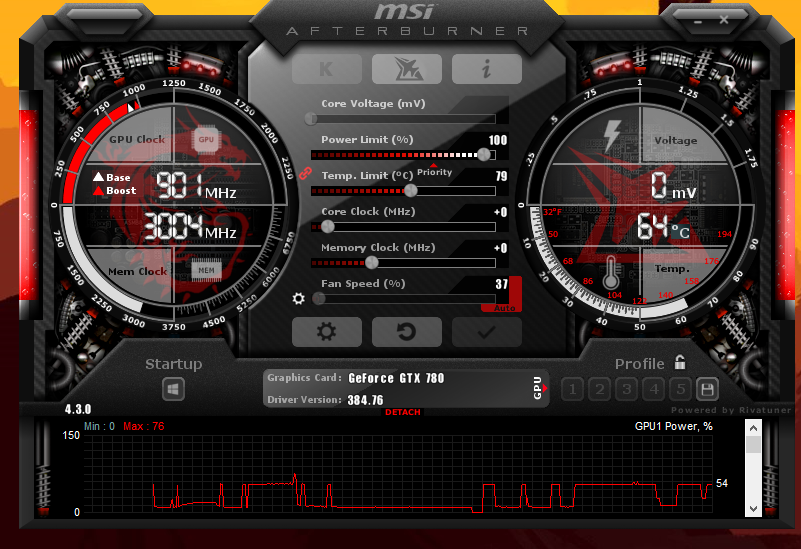Click the lightning bolt voltage icon
801x549 pixels.
click(611, 135)
